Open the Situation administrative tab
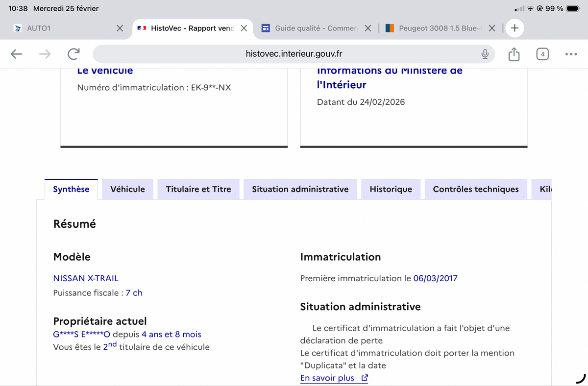The height and width of the screenshot is (386, 588). click(x=300, y=189)
